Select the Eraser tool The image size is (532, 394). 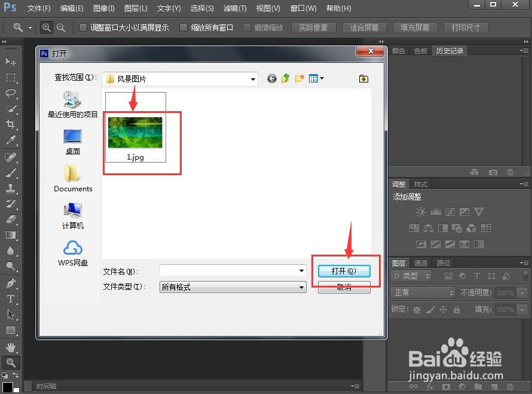coord(11,219)
